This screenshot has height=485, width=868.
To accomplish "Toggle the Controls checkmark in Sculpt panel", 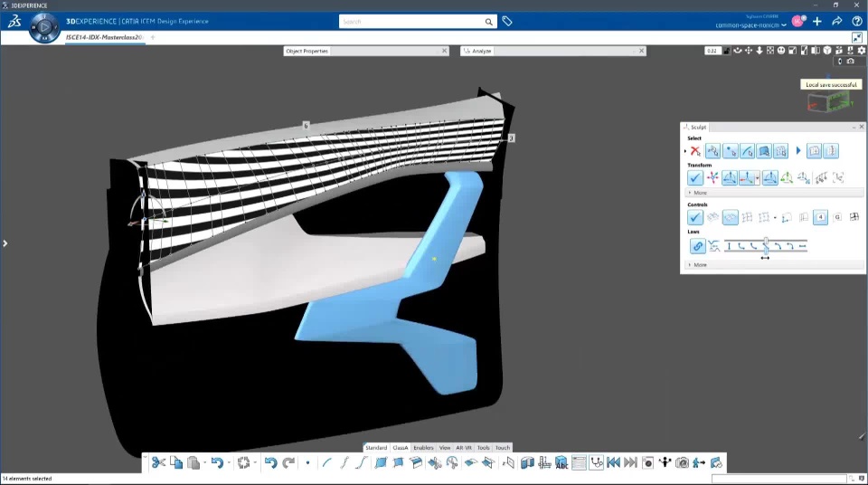I will [694, 217].
